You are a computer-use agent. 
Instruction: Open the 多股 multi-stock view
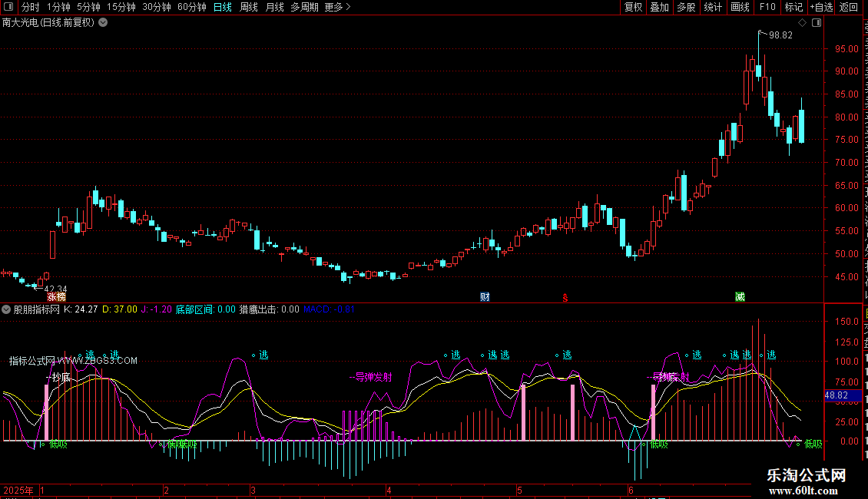point(686,7)
